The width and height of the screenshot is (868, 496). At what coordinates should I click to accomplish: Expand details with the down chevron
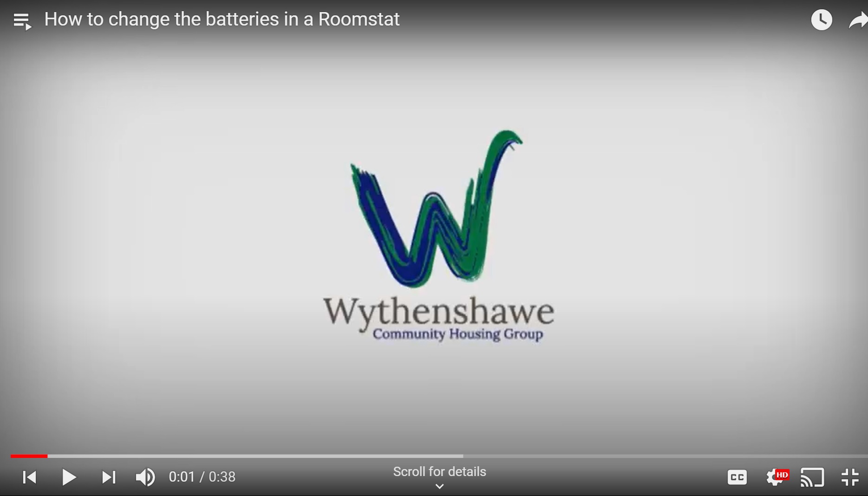[x=439, y=486]
